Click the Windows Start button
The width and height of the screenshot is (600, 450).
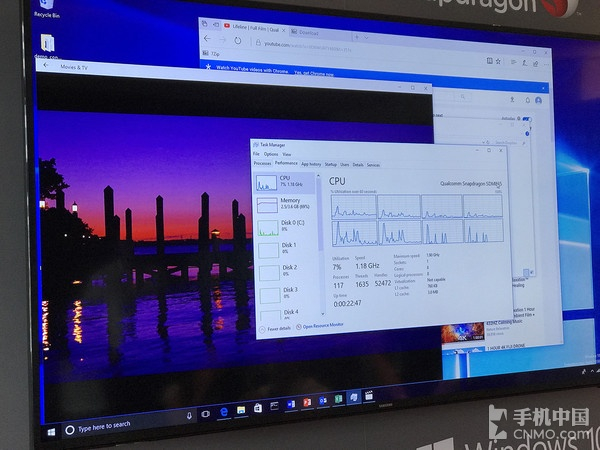click(51, 432)
